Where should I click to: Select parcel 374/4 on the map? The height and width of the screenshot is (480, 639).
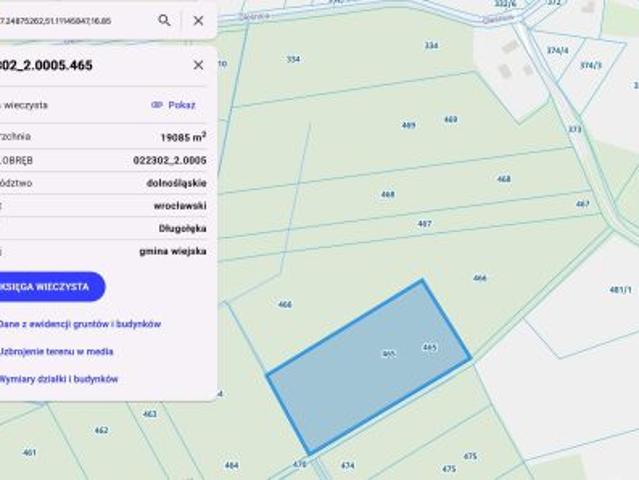[x=557, y=50]
